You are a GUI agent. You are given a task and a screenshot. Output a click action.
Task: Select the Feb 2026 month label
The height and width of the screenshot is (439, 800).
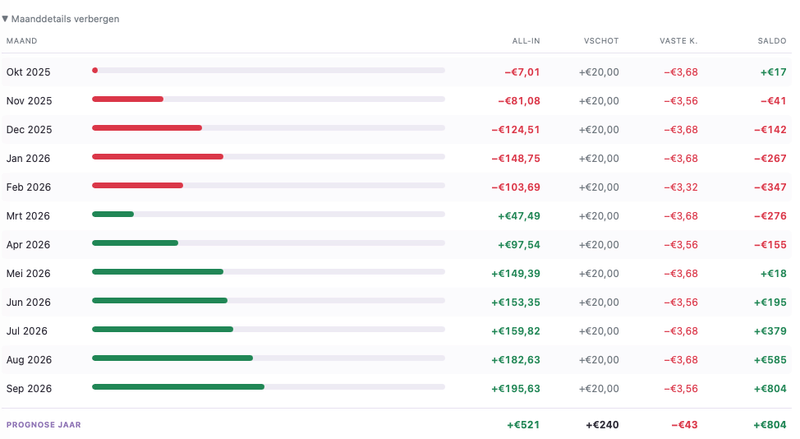click(29, 187)
